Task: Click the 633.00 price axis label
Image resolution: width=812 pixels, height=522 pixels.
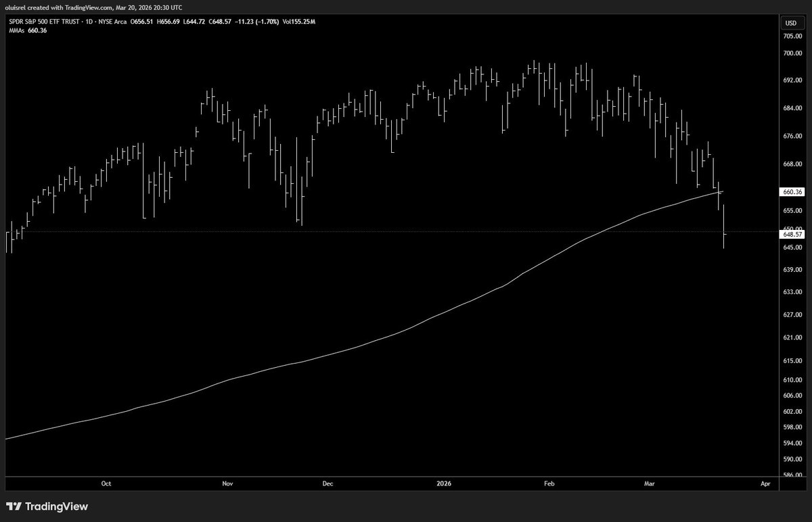Action: pos(792,292)
